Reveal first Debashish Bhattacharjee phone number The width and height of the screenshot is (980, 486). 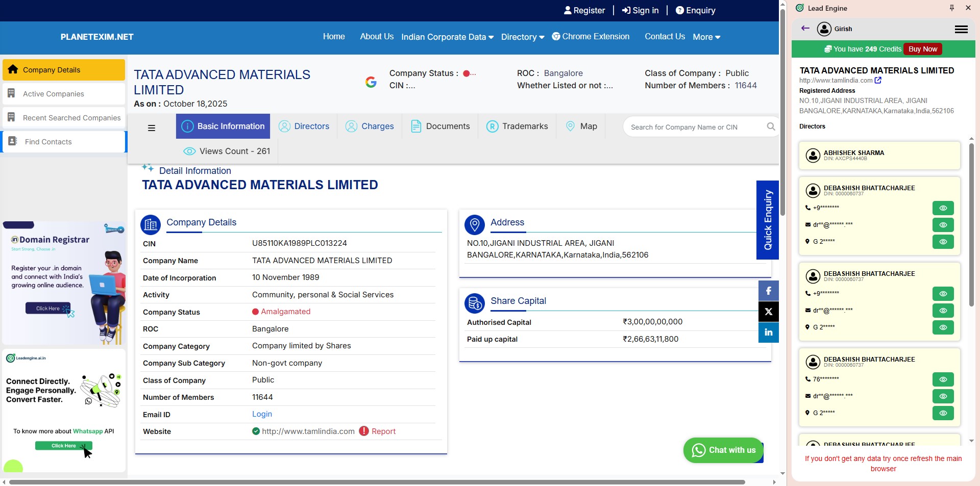(x=943, y=208)
